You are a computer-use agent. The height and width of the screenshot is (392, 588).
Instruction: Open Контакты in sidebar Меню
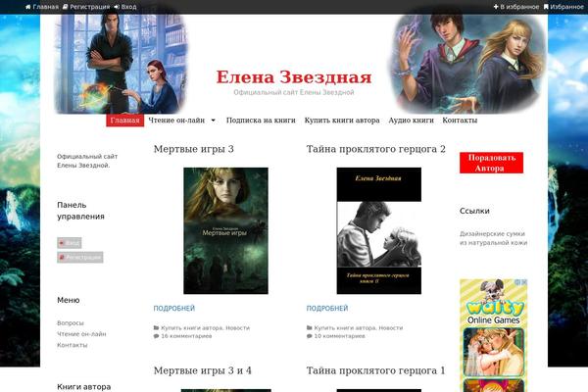click(x=73, y=345)
